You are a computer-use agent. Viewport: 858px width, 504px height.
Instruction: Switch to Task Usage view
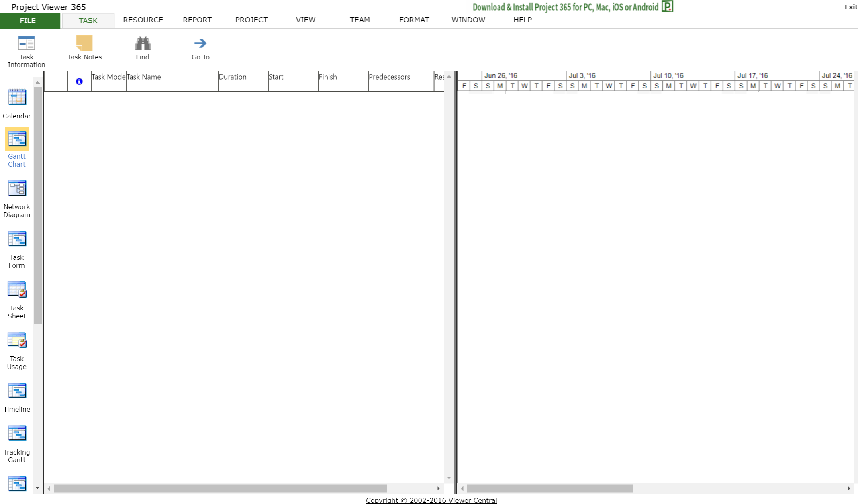pyautogui.click(x=17, y=340)
